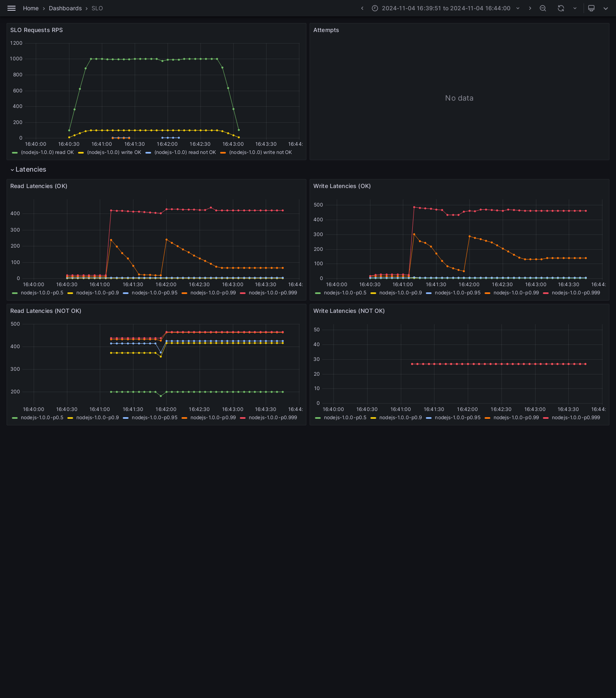This screenshot has width=616, height=698.
Task: Toggle the read OK series legend
Action: tap(47, 152)
